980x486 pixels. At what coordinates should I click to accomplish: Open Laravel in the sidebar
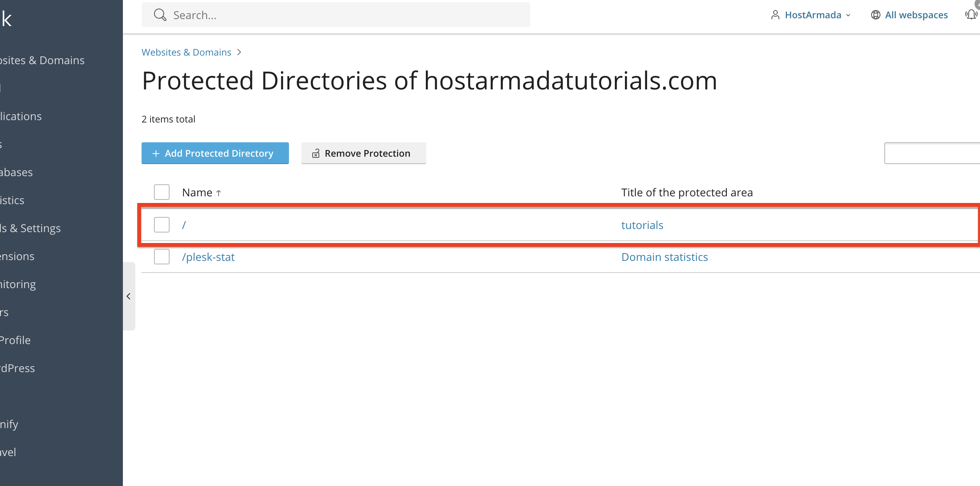pyautogui.click(x=8, y=452)
